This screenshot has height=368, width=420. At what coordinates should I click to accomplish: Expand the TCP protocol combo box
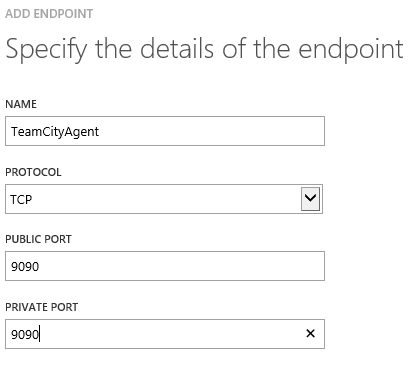click(164, 199)
